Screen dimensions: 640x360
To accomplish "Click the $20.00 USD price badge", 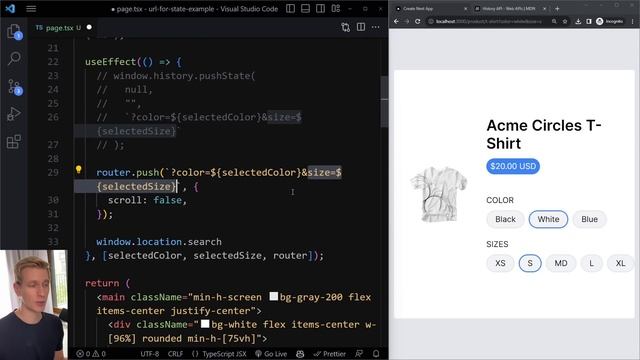I will (513, 166).
